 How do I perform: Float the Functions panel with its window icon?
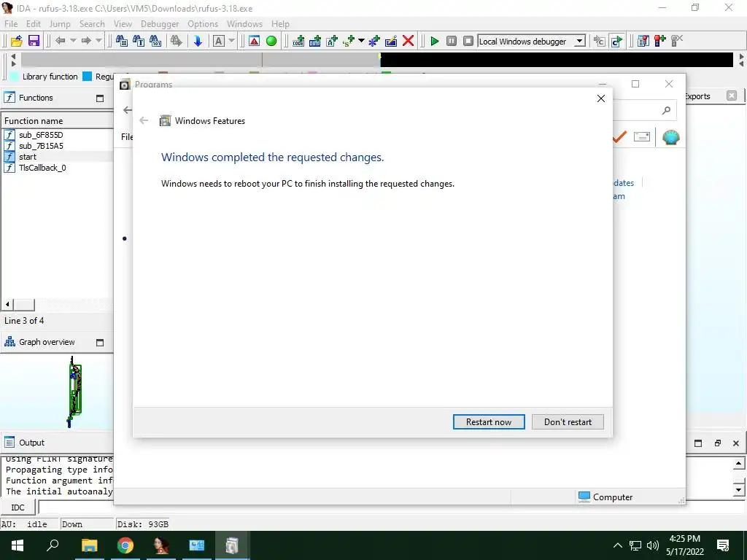click(100, 98)
